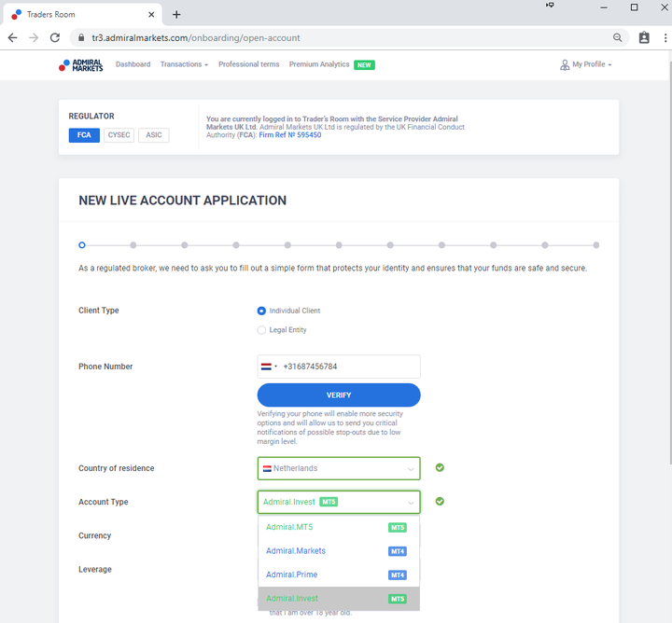The height and width of the screenshot is (623, 672).
Task: Open Premium Analytics page
Action: [x=319, y=64]
